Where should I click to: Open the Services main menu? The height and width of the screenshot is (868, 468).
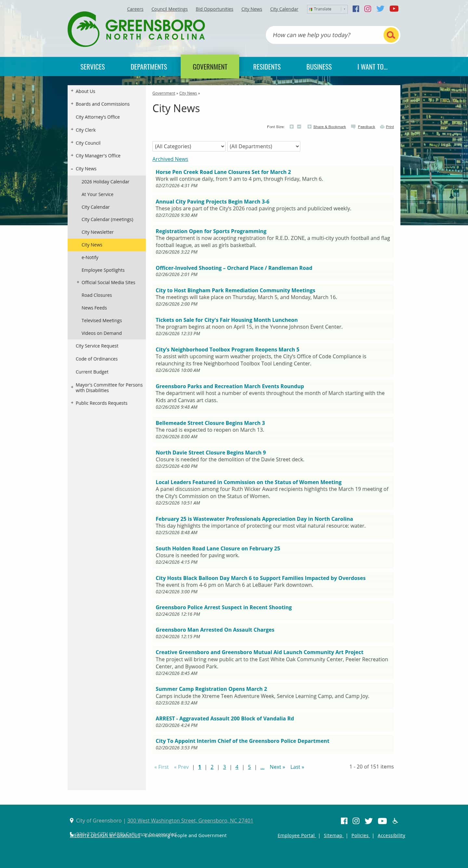point(92,67)
